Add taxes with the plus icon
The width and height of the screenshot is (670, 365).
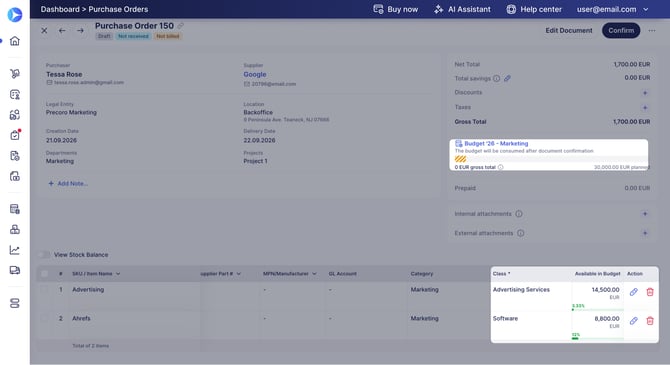pos(645,107)
